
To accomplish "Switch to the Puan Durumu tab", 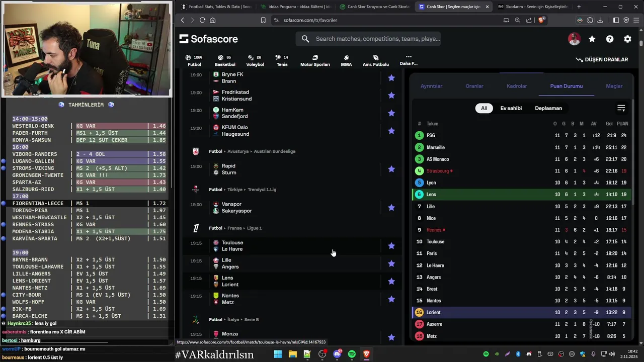I will pyautogui.click(x=566, y=86).
